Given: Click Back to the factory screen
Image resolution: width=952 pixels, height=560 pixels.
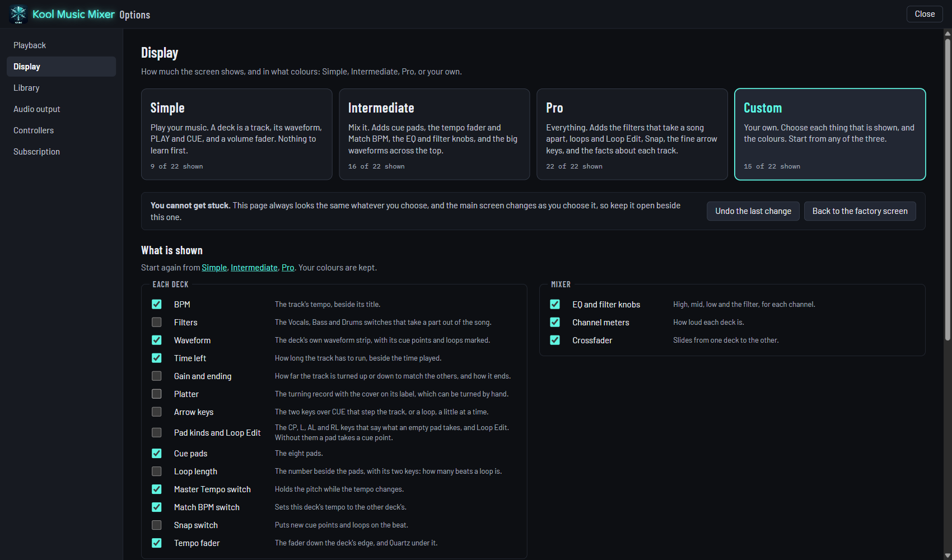Looking at the screenshot, I should pos(860,211).
